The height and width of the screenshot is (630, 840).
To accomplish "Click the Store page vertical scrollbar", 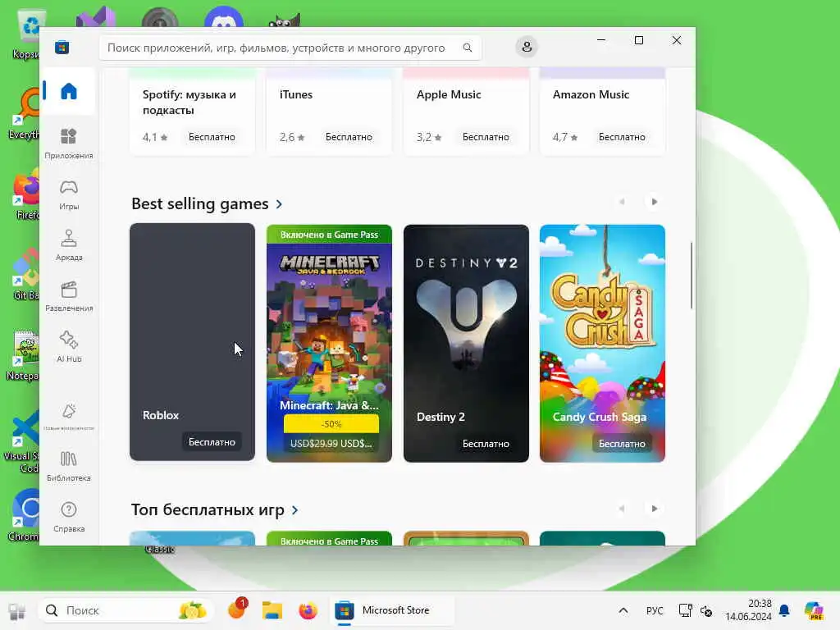I will pyautogui.click(x=691, y=276).
